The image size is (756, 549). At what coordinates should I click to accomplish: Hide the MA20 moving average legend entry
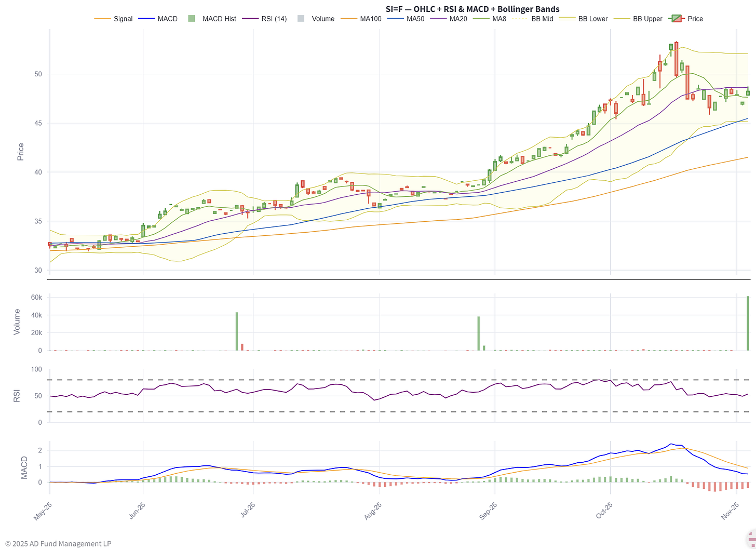pos(450,19)
